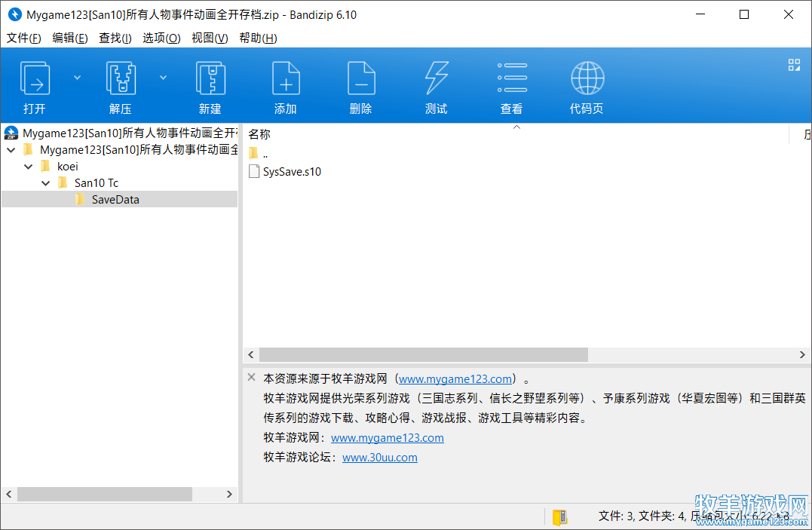This screenshot has height=530, width=812.
Task: Open the 文件(F) menu
Action: [24, 38]
